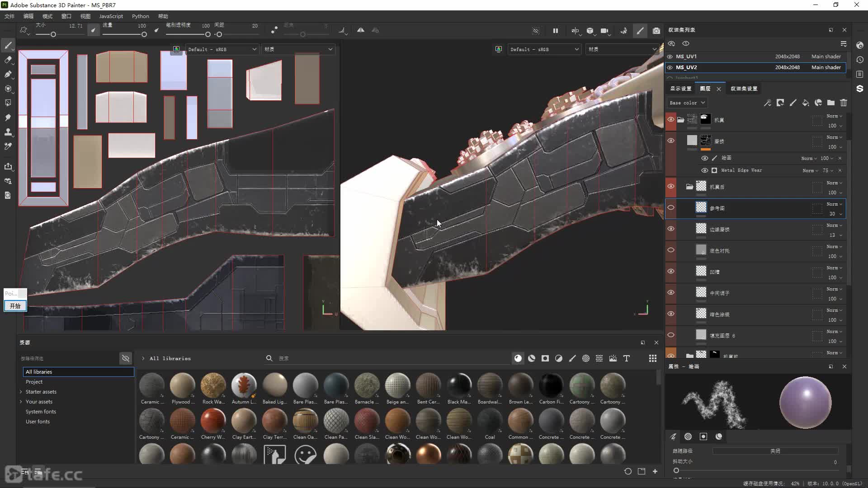
Task: Select the Clone stamp tool
Action: 8,132
